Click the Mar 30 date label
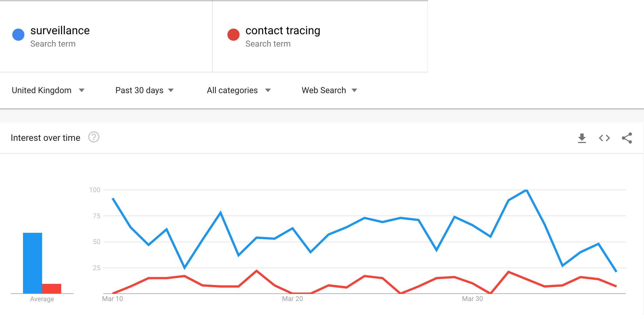This screenshot has width=644, height=315. click(x=473, y=299)
